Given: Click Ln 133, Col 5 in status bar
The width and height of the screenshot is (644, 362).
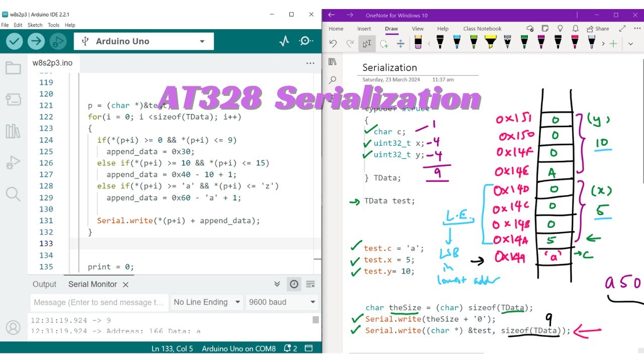Looking at the screenshot, I should 172,348.
